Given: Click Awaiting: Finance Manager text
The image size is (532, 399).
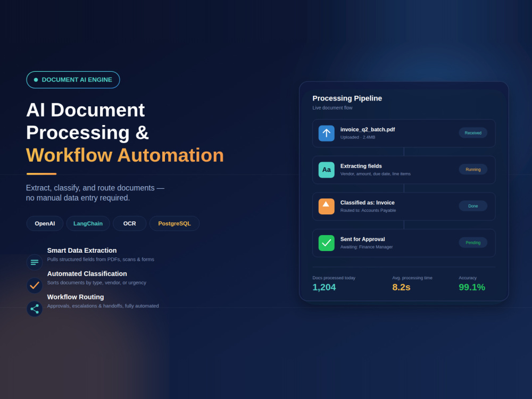Looking at the screenshot, I should [x=367, y=247].
